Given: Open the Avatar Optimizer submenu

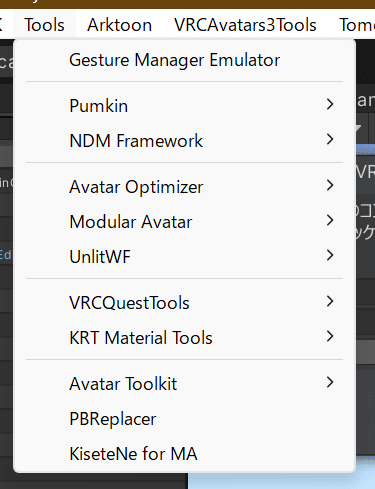Looking at the screenshot, I should pyautogui.click(x=184, y=187).
